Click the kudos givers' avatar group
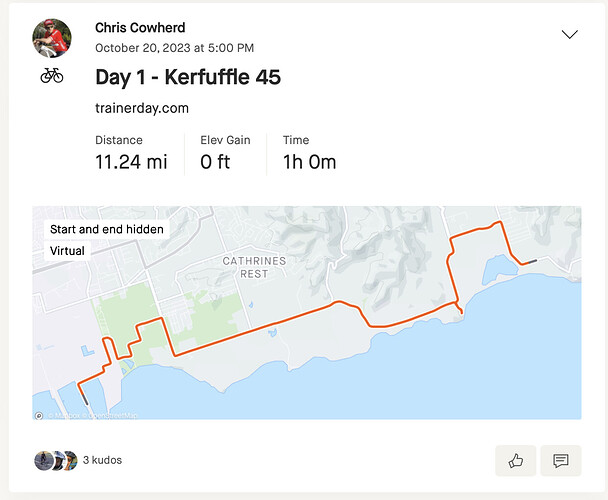Viewport: 608px width, 500px height. [x=55, y=460]
